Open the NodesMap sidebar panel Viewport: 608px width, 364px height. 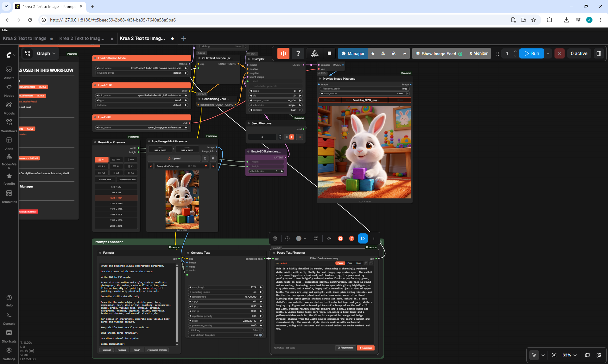(9, 161)
